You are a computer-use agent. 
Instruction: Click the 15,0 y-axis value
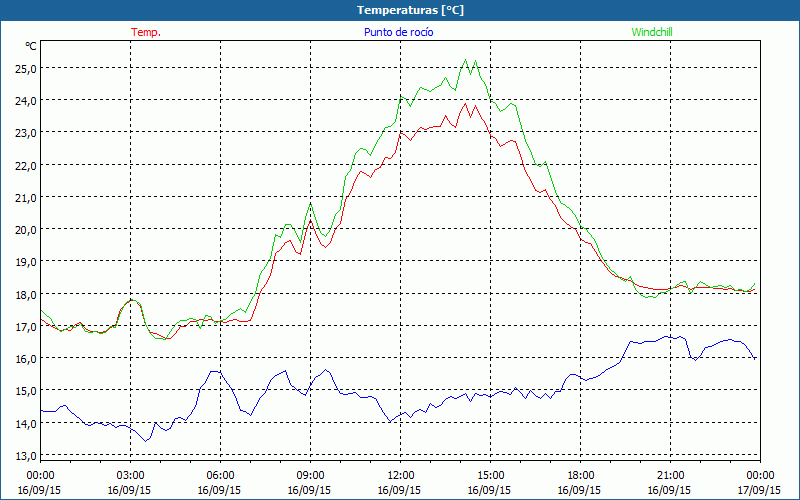tap(26, 391)
